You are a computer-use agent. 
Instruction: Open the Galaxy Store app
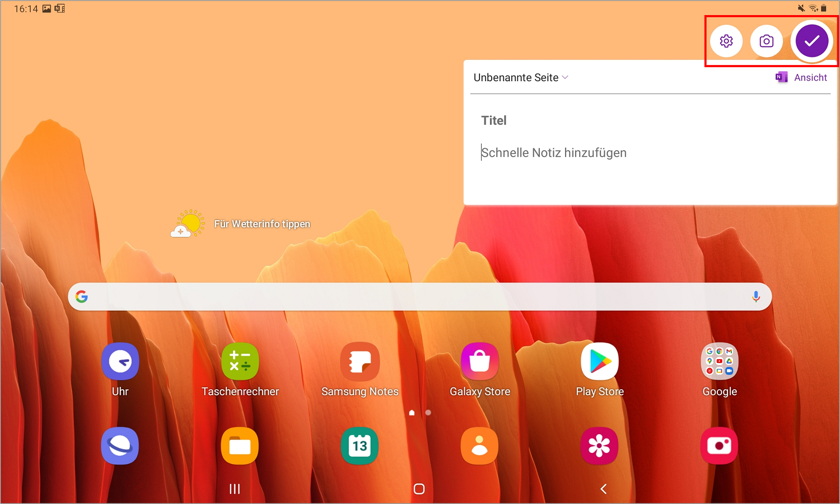[480, 370]
